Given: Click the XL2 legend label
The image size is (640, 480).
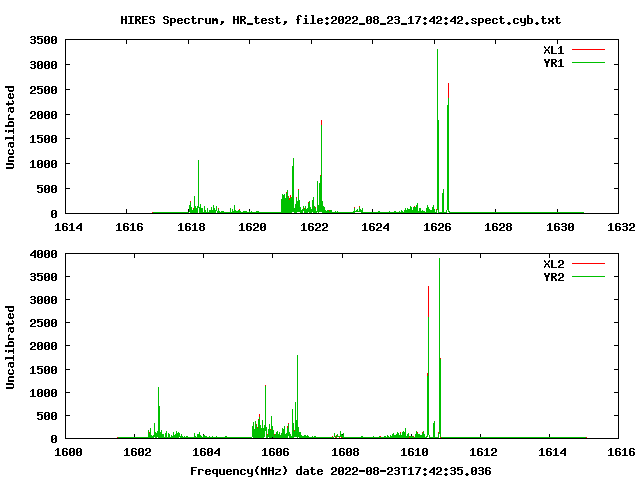Looking at the screenshot, I should click(553, 264).
